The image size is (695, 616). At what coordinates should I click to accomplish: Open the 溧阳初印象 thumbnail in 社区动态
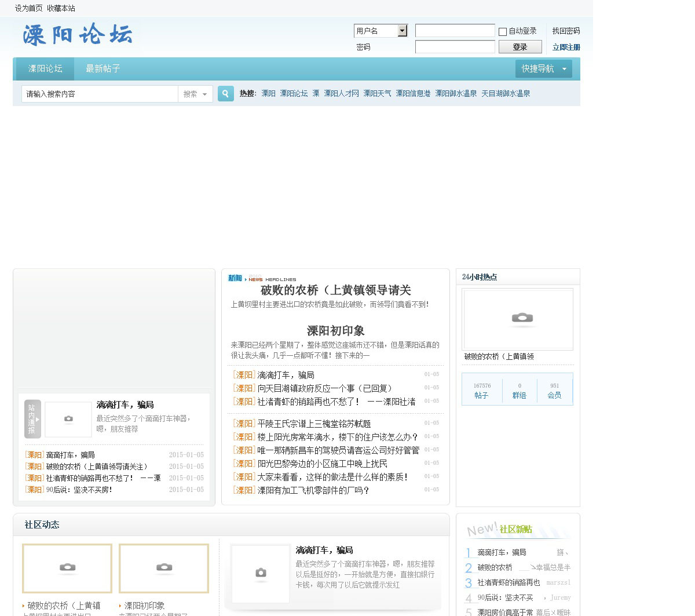point(164,568)
